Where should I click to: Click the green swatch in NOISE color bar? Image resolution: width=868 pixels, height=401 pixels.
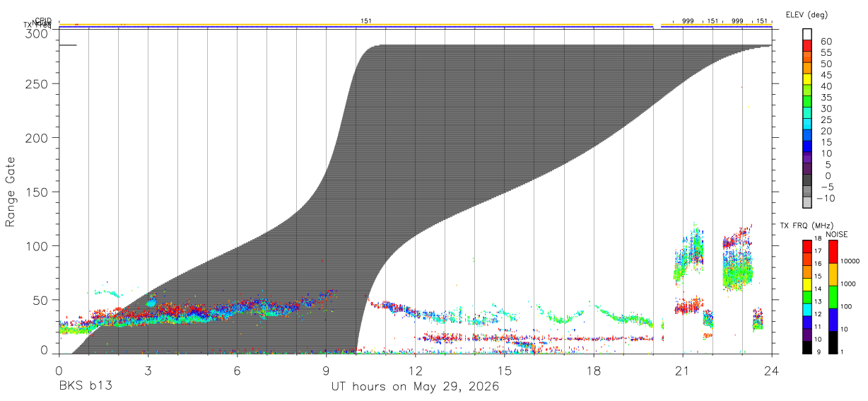click(x=833, y=297)
